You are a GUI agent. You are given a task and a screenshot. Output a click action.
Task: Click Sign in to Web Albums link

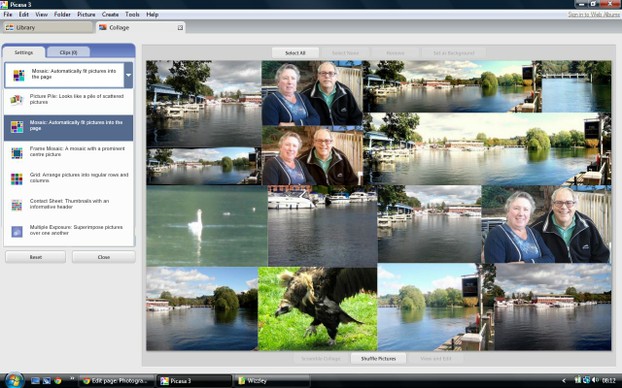tap(593, 14)
